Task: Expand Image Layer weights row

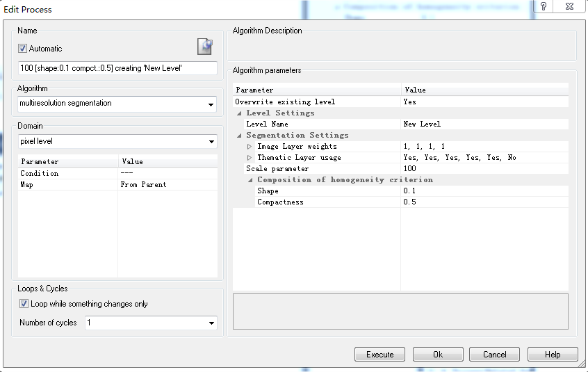Action: coord(250,147)
